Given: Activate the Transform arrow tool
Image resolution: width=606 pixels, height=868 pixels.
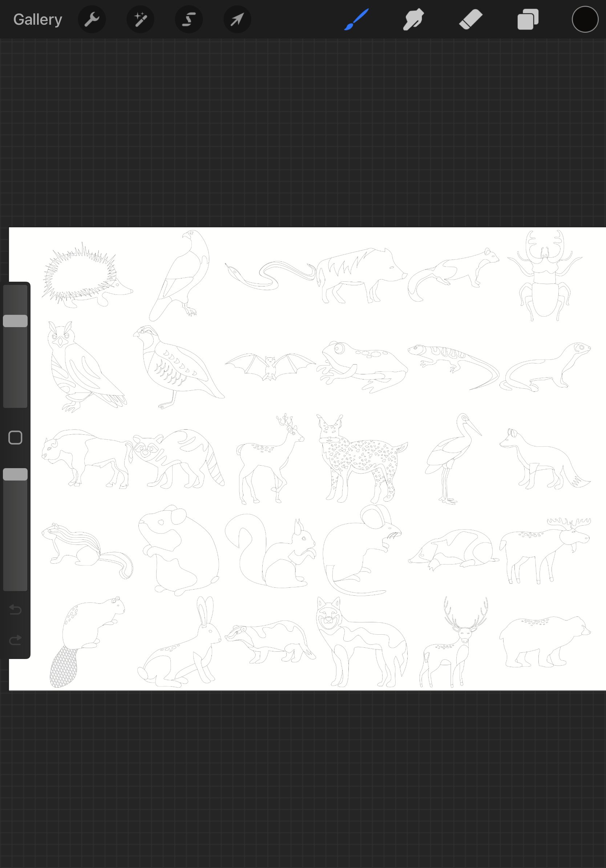Looking at the screenshot, I should [x=237, y=19].
